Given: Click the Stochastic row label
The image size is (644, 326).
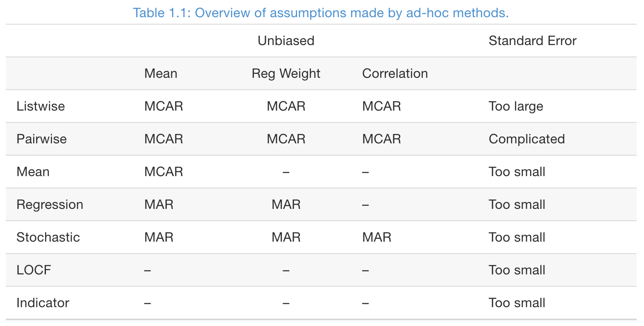Looking at the screenshot, I should [48, 237].
